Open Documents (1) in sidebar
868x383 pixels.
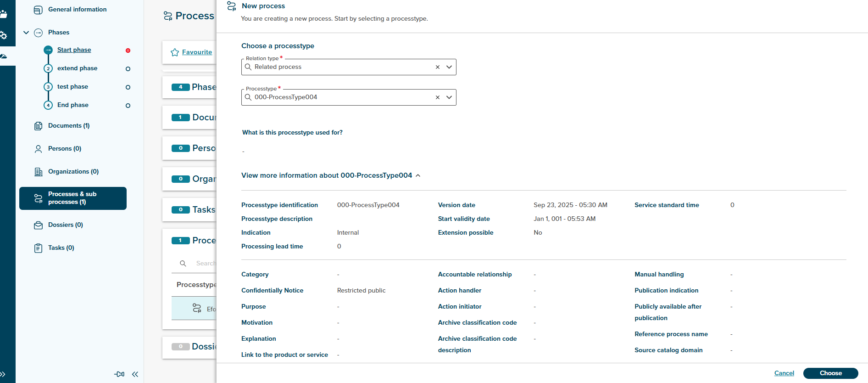click(68, 126)
